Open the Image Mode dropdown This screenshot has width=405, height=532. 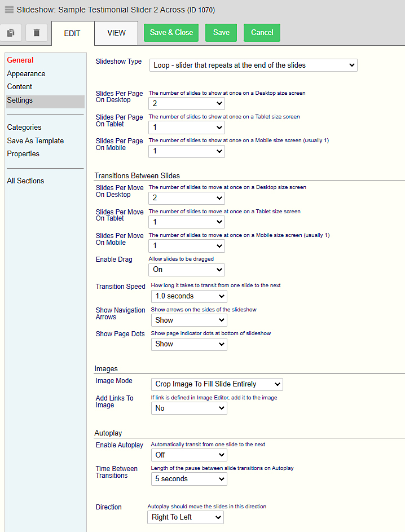[217, 384]
